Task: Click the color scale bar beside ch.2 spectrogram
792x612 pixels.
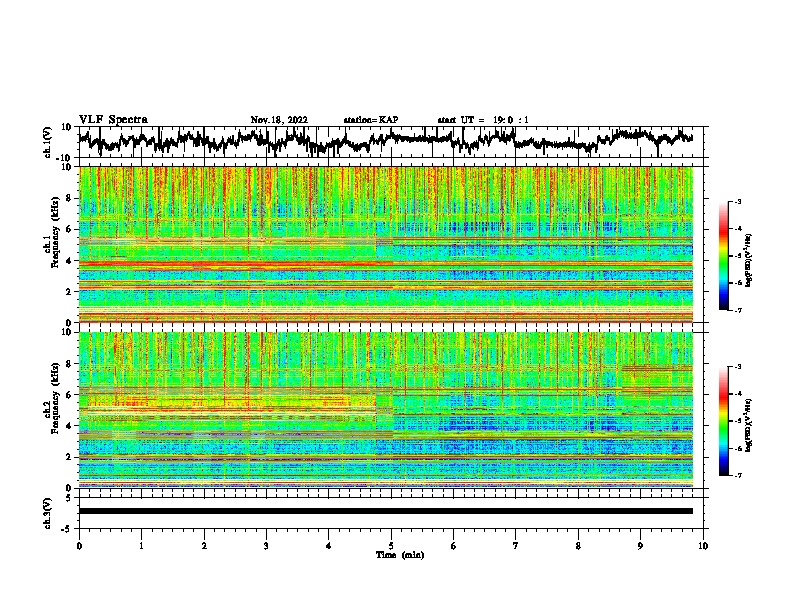Action: point(724,421)
